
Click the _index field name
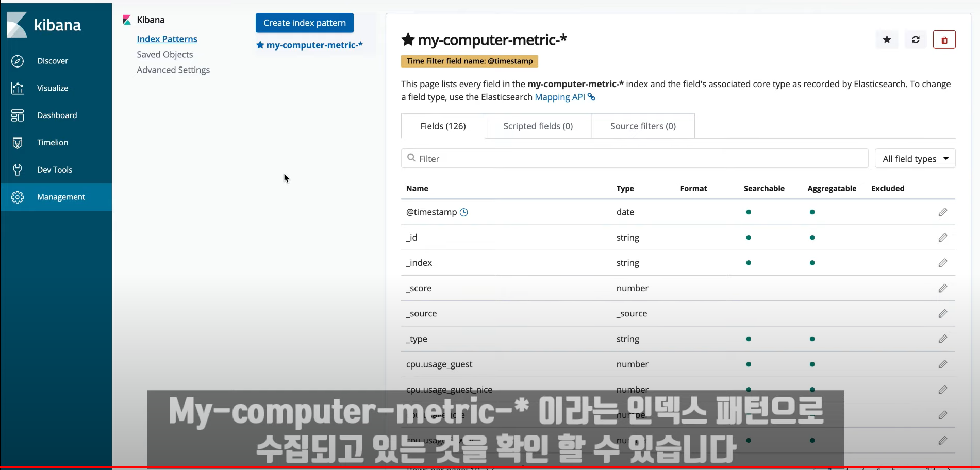click(419, 263)
